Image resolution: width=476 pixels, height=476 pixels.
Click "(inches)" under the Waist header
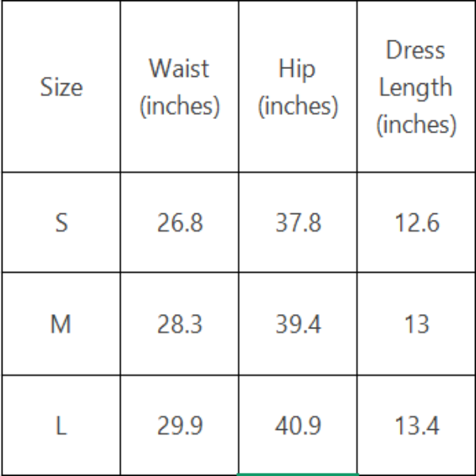coord(179,106)
